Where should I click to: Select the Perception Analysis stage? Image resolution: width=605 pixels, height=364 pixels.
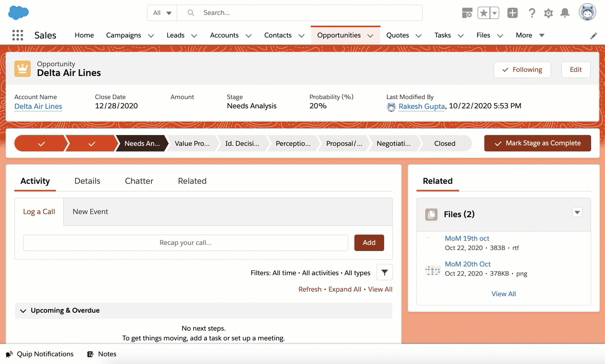[293, 143]
